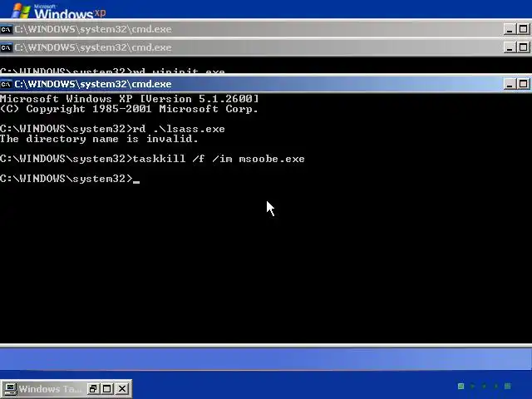Minimize the active cmd.exe window
This screenshot has height=399, width=532.
click(x=510, y=84)
